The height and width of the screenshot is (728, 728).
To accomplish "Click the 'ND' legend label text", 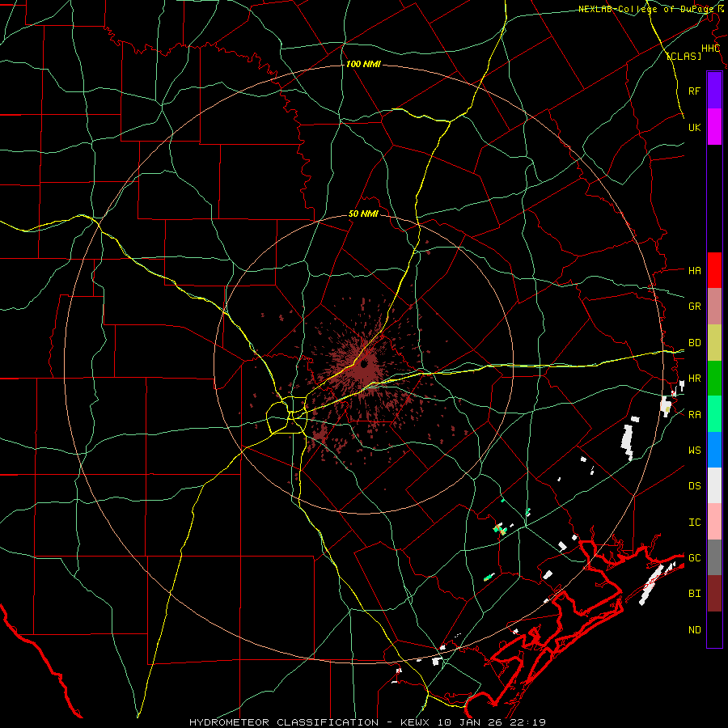I will [694, 629].
